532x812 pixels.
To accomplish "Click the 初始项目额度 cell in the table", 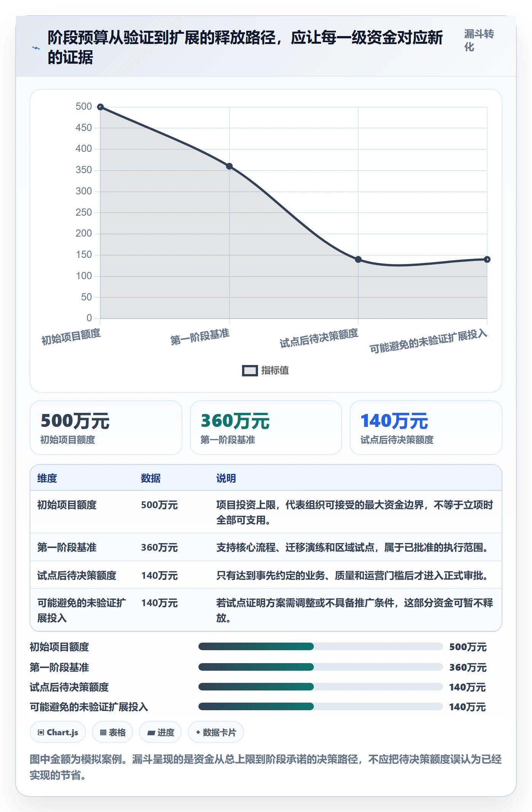I will (67, 505).
